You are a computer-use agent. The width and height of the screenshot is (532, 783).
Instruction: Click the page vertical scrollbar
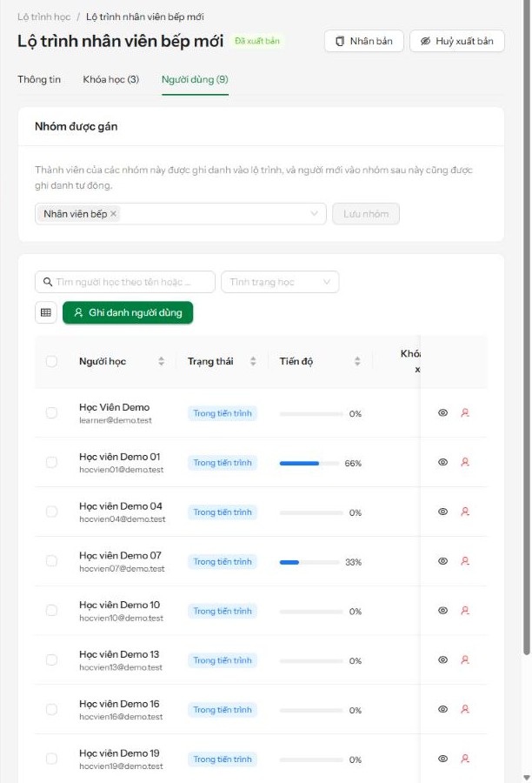tap(527, 327)
